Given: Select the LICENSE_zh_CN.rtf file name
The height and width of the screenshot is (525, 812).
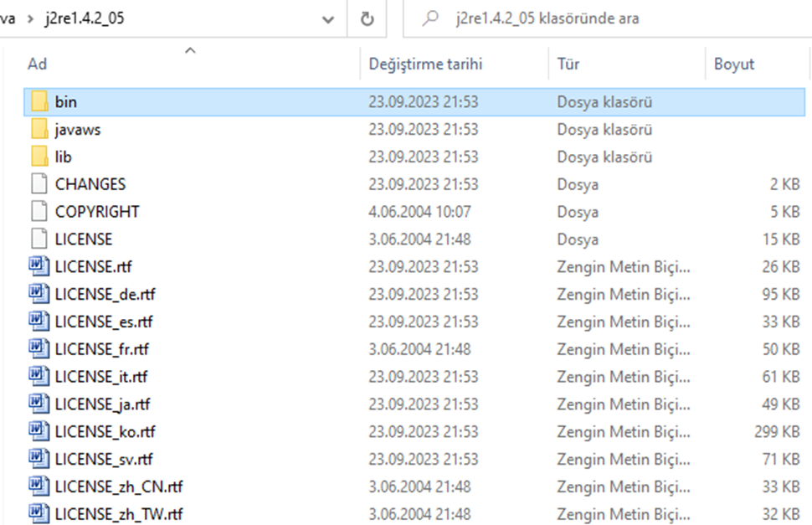Looking at the screenshot, I should pyautogui.click(x=119, y=486).
